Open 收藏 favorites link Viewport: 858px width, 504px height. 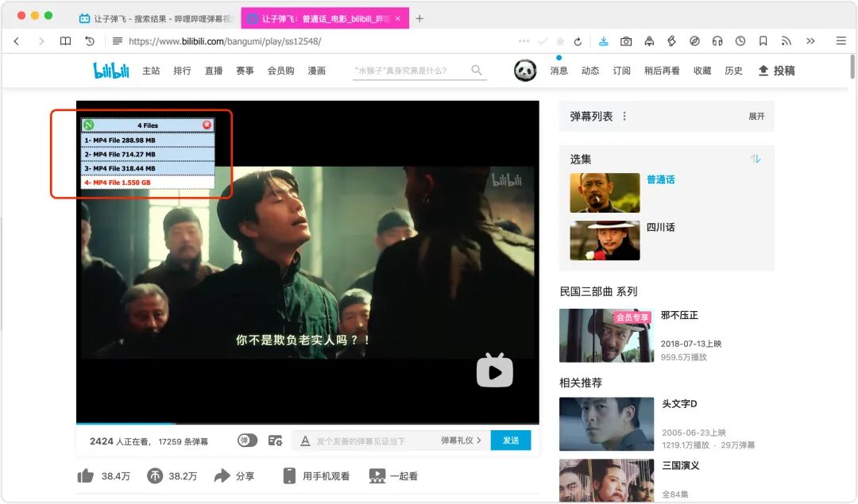(x=702, y=71)
